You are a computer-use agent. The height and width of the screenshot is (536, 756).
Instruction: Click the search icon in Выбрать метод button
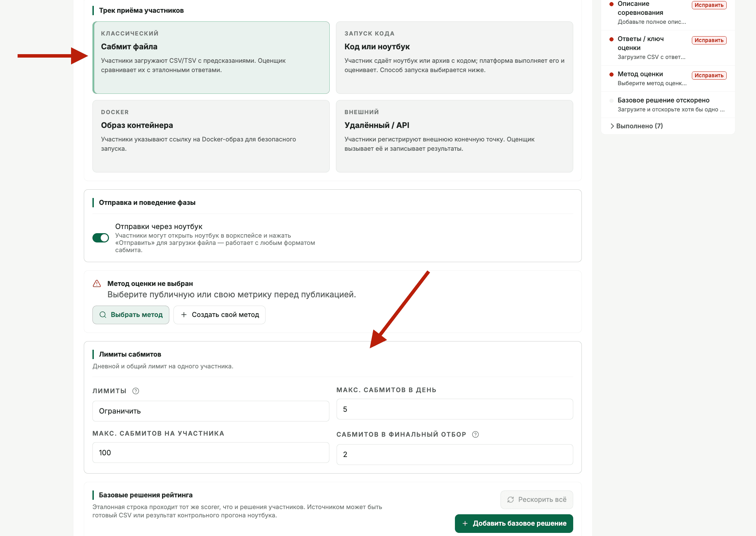pos(103,315)
